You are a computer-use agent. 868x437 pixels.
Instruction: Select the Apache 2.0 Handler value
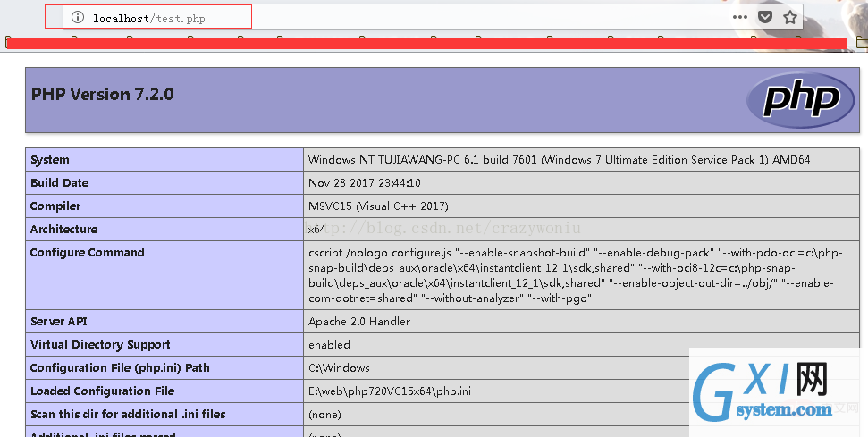[x=359, y=322]
